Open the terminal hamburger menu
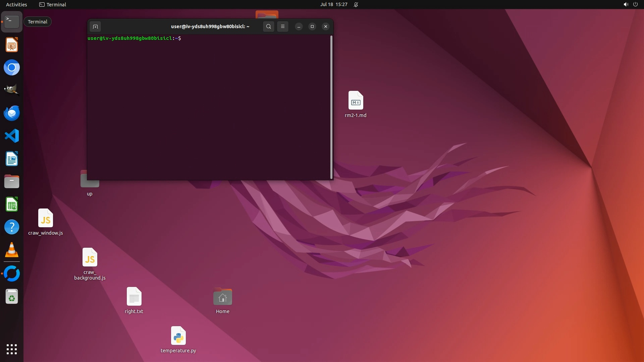644x362 pixels. [283, 26]
